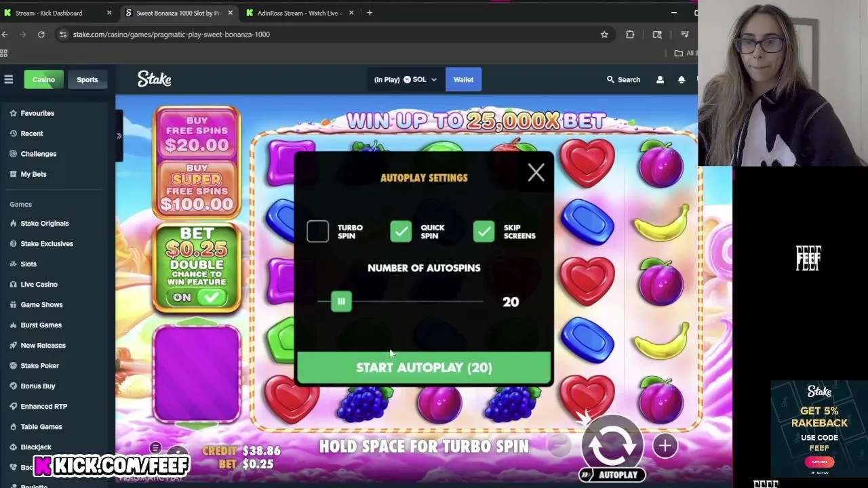Open the apps grid icon

(4, 53)
